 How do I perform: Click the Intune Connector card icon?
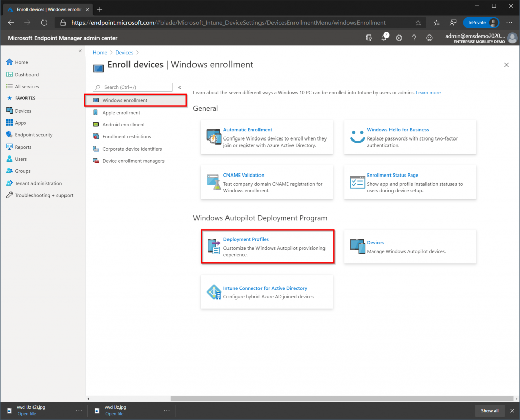pos(214,292)
